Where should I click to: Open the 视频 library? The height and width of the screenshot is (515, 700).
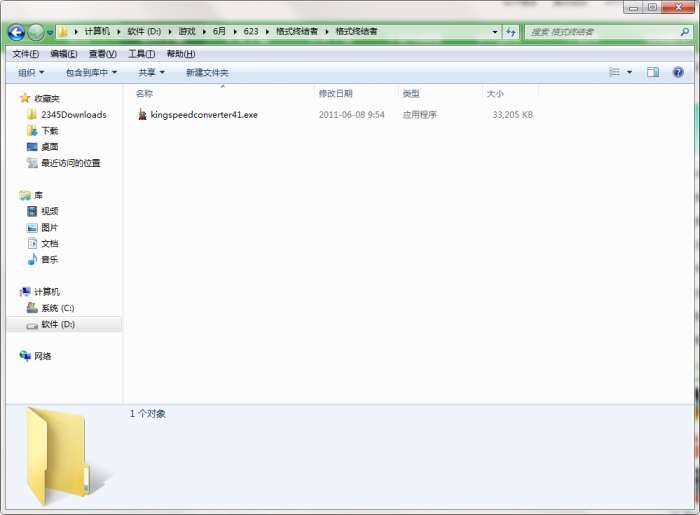(50, 211)
